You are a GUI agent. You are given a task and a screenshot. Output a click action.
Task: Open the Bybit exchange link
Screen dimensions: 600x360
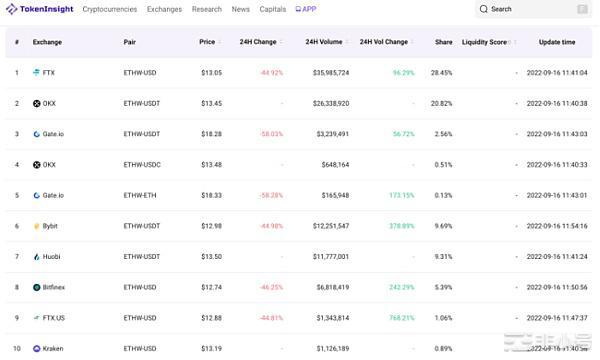(50, 226)
